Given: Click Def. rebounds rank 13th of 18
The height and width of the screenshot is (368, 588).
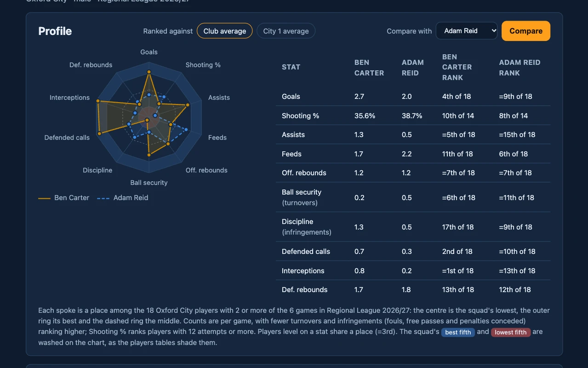Looking at the screenshot, I should coord(458,290).
